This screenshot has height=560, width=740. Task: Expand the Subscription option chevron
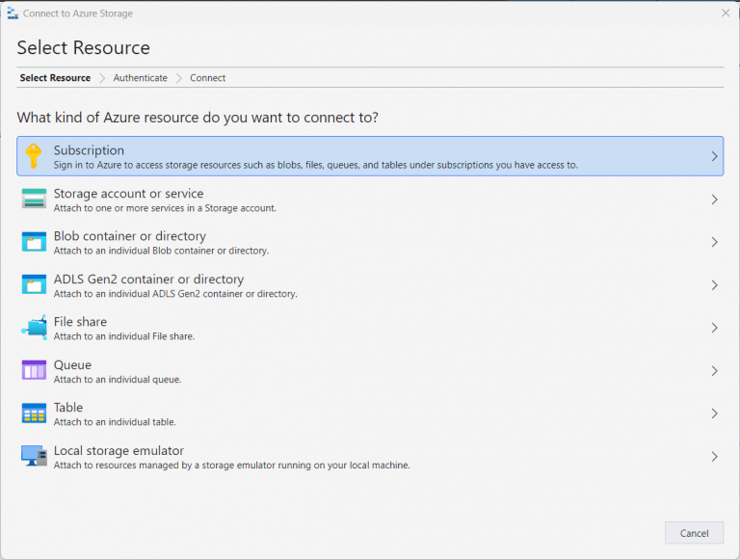(x=714, y=156)
